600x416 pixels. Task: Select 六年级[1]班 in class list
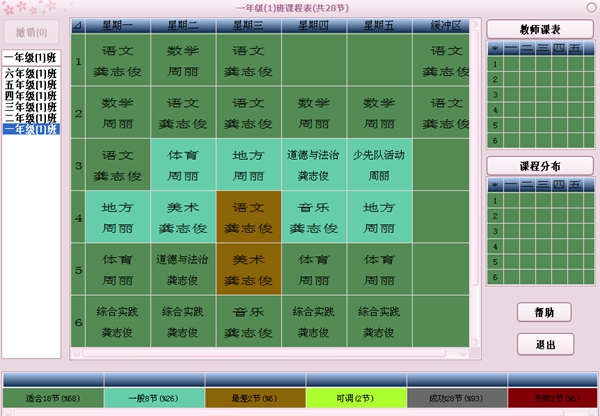click(x=31, y=73)
